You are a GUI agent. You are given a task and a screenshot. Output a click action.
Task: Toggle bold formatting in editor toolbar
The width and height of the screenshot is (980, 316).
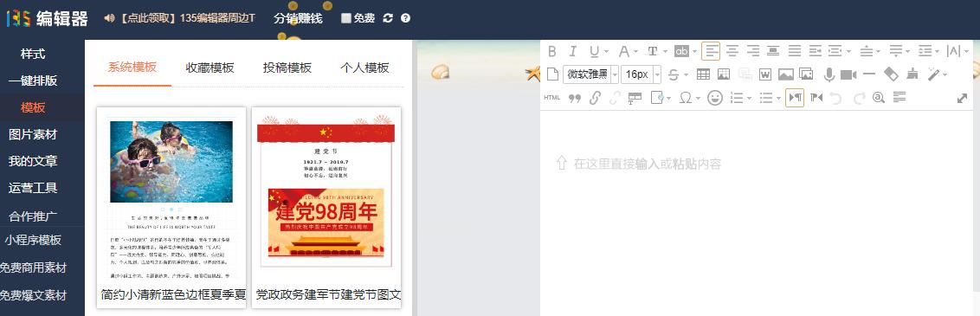pyautogui.click(x=552, y=51)
